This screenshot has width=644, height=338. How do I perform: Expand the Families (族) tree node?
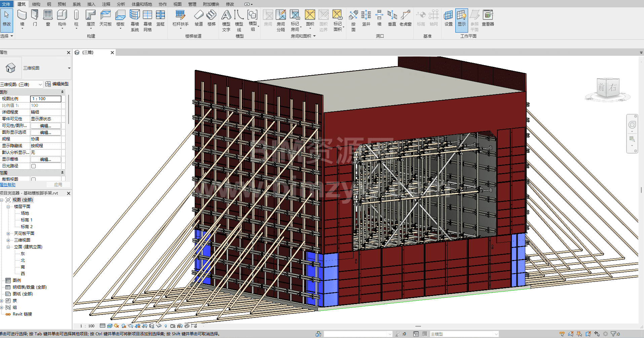click(2, 301)
